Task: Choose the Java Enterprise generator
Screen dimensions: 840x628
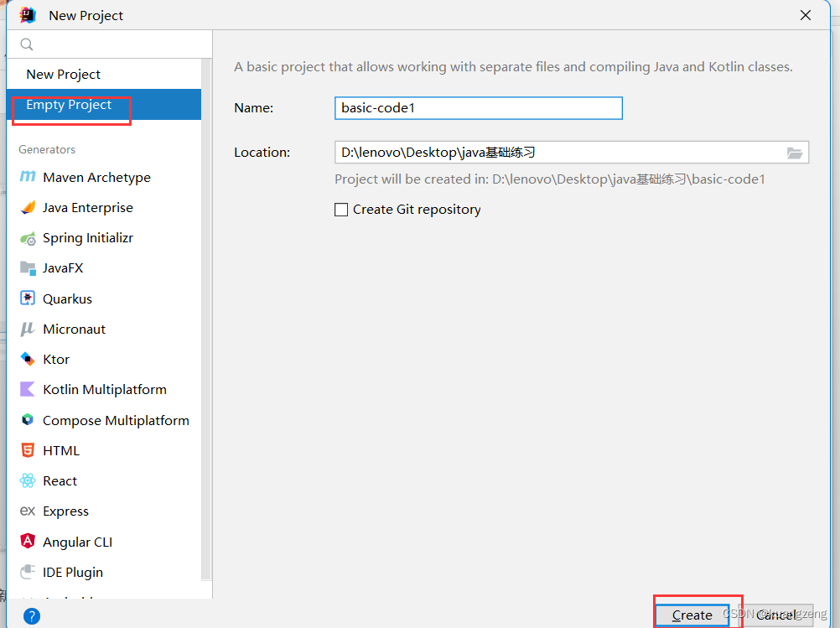Action: click(x=104, y=207)
